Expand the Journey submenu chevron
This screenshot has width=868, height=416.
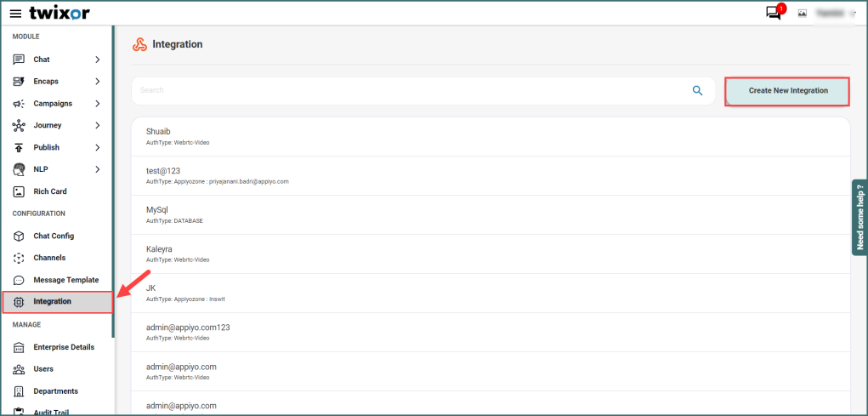point(98,126)
